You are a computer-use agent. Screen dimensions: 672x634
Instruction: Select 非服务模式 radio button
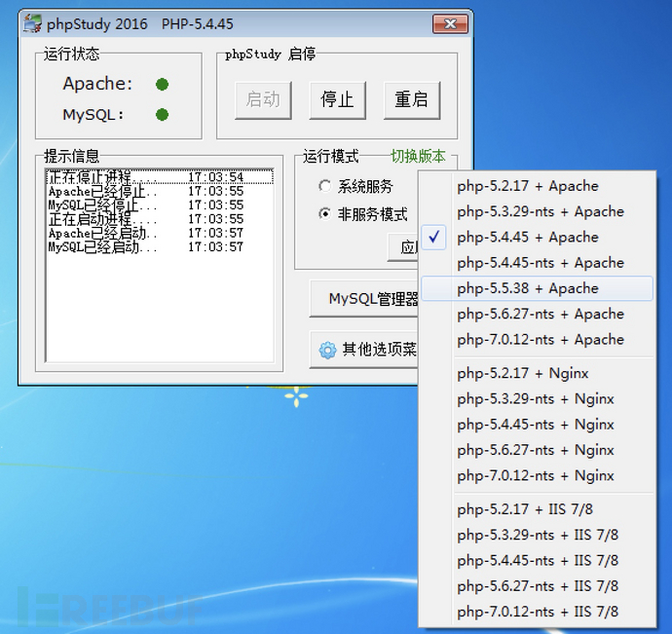point(325,213)
